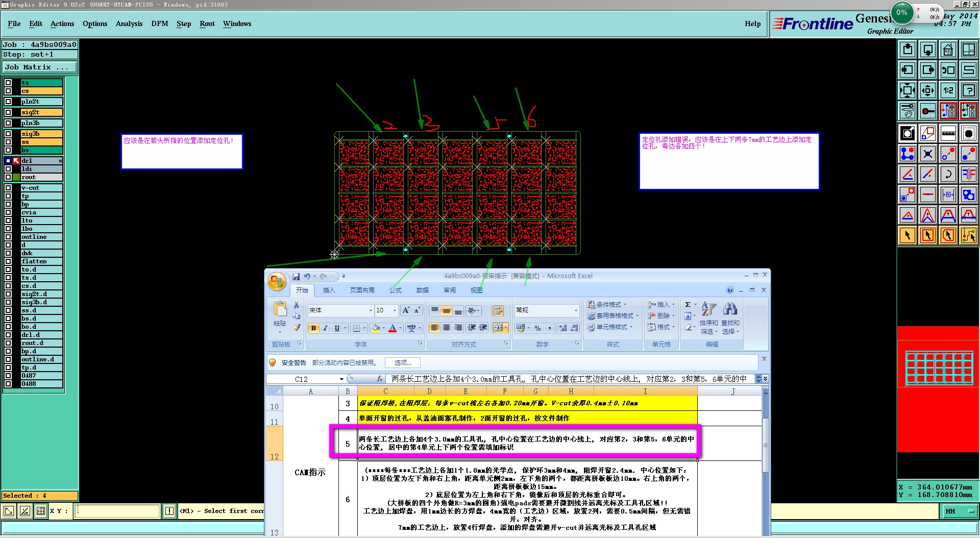The width and height of the screenshot is (980, 538).
Task: Select the net selection arrow tool
Action: (x=968, y=235)
